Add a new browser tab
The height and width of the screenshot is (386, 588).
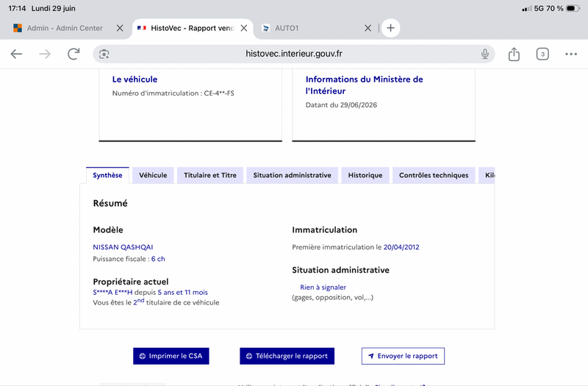click(390, 28)
